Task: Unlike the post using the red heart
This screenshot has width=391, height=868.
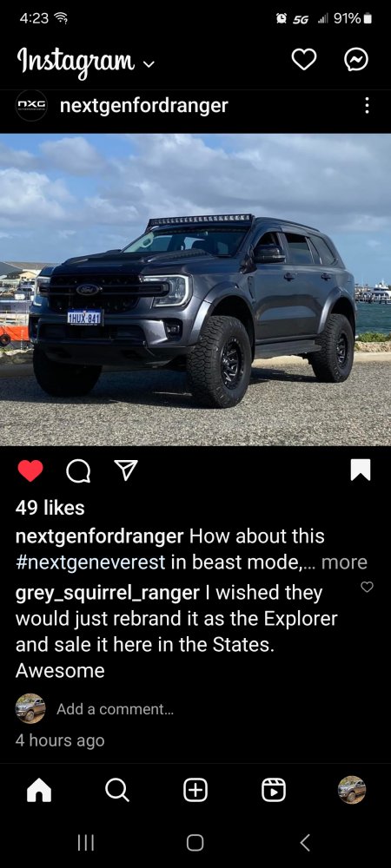Action: [x=30, y=470]
